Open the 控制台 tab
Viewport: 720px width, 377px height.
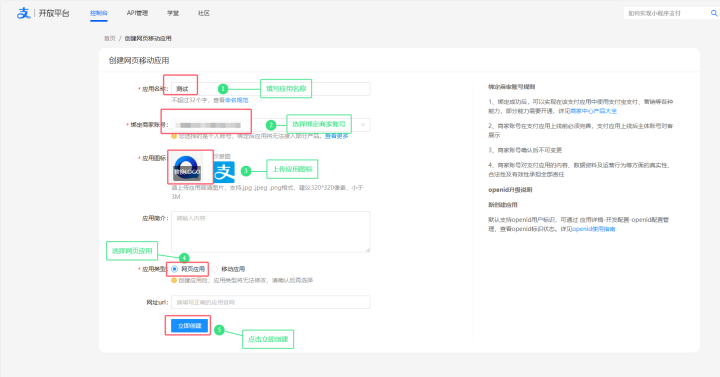(x=99, y=13)
